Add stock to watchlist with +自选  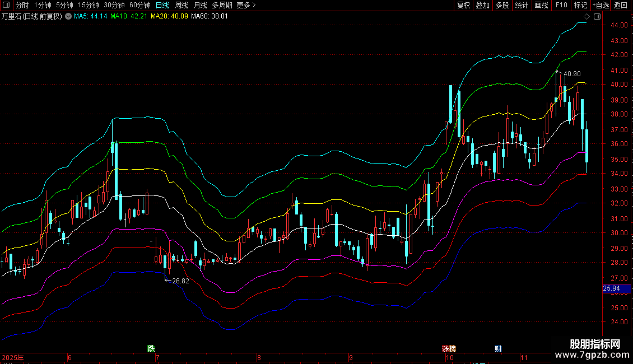coord(601,6)
